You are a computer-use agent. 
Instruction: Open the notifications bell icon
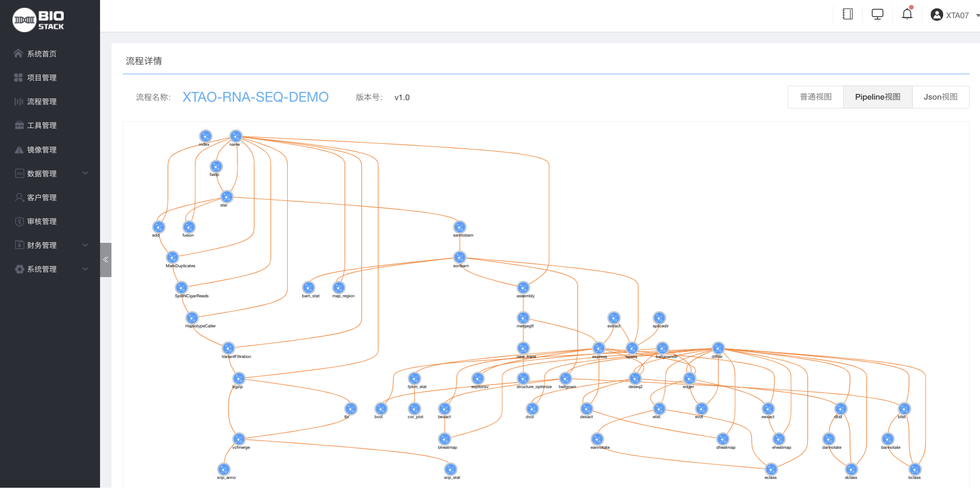(907, 14)
